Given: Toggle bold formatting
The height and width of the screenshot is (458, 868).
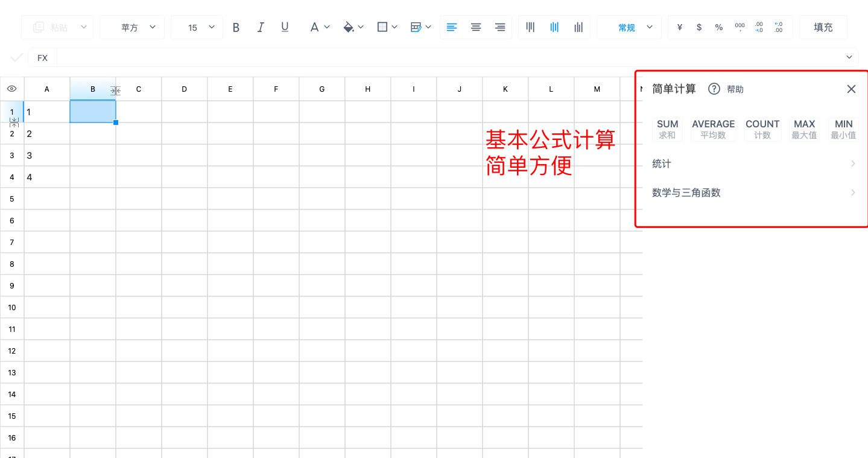Looking at the screenshot, I should 236,27.
